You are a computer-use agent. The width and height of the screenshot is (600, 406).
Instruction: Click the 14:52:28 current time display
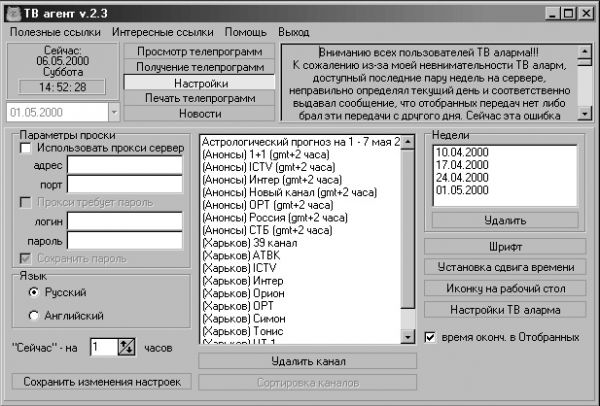(x=62, y=87)
